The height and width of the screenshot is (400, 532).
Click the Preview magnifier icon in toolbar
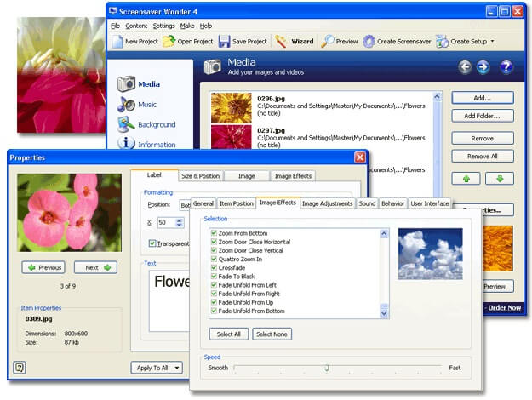[328, 41]
